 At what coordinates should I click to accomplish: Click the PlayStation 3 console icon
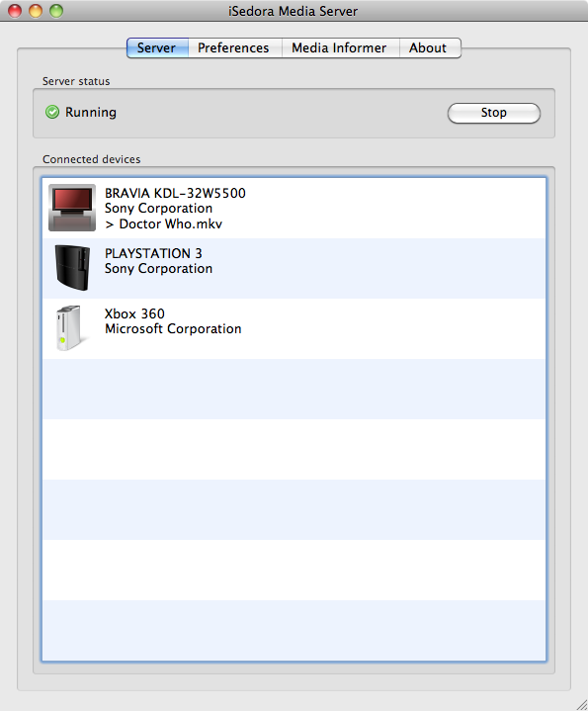click(x=72, y=268)
